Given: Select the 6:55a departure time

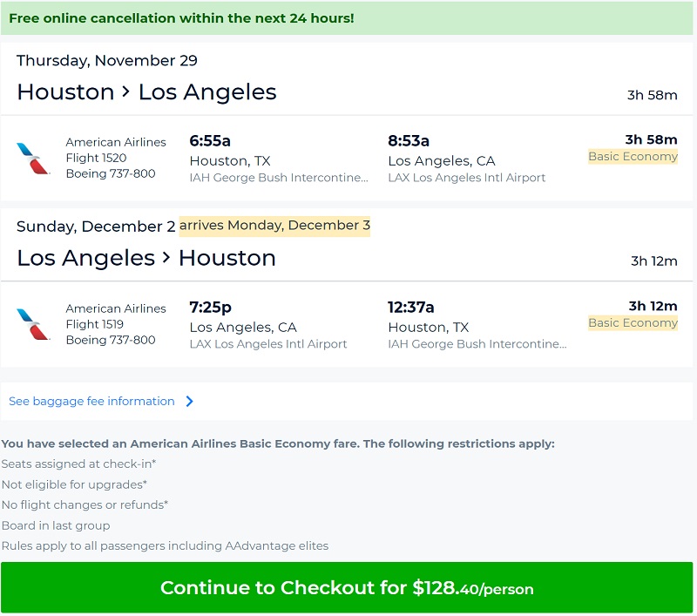Looking at the screenshot, I should [x=210, y=141].
